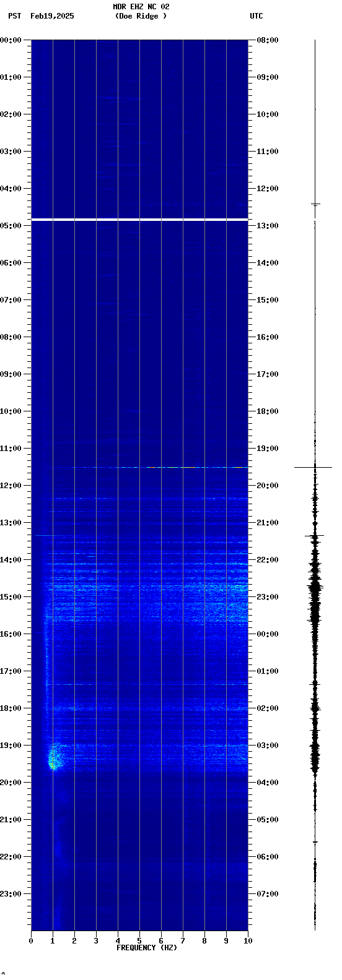Click the PST time label '17:00'
The width and height of the screenshot is (342, 980).
[11, 671]
